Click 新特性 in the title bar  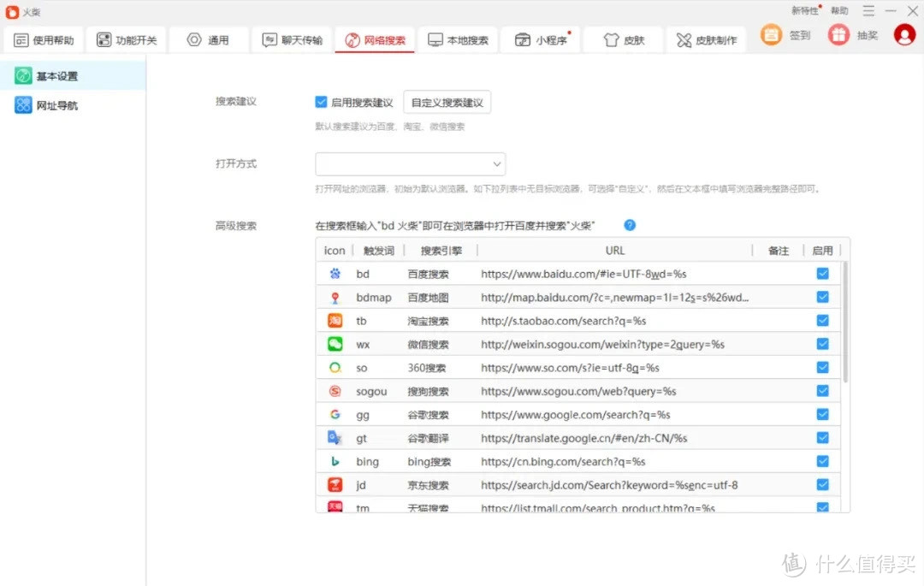805,10
